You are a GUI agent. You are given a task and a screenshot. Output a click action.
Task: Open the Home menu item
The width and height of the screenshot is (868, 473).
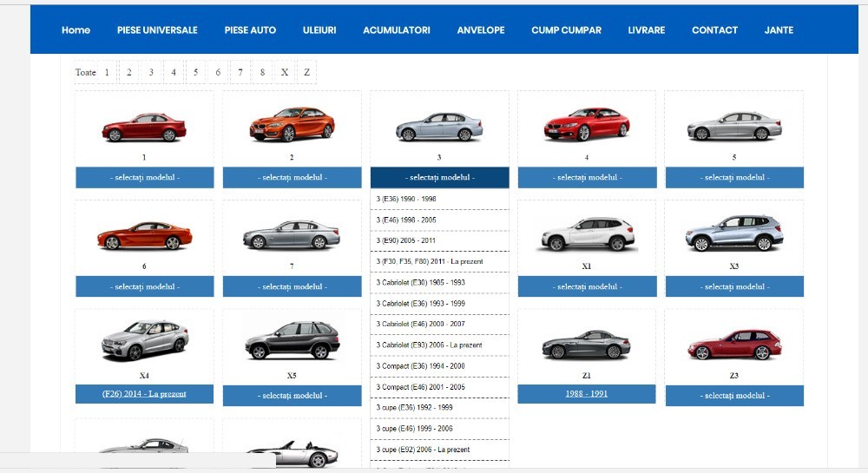[76, 30]
